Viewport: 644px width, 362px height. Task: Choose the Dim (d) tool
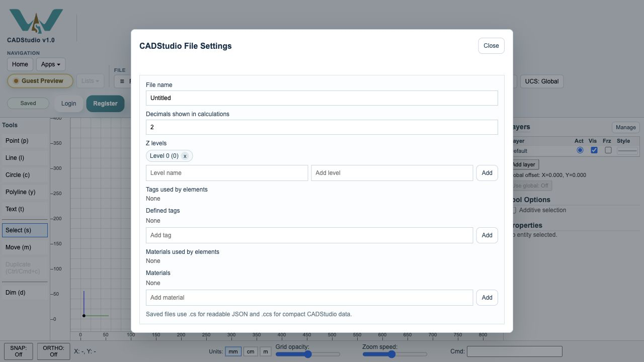[25, 293]
